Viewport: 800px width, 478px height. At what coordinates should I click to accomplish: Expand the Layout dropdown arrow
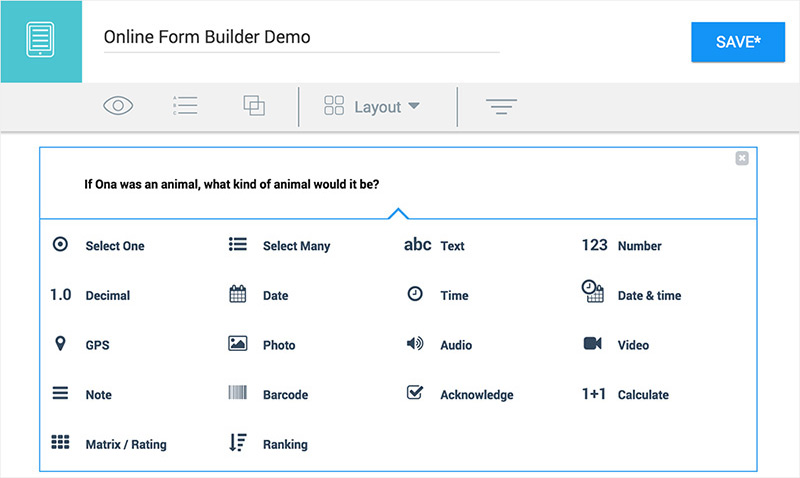(x=414, y=106)
